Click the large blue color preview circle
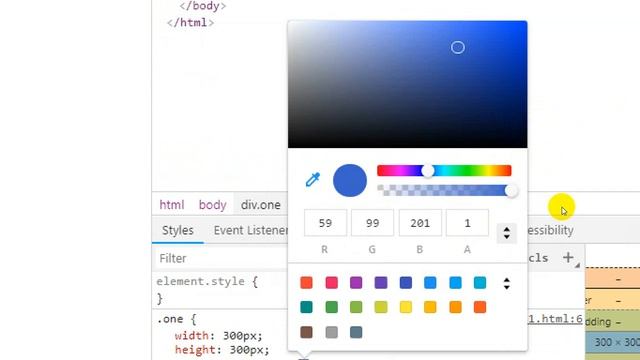The width and height of the screenshot is (640, 360). [350, 180]
